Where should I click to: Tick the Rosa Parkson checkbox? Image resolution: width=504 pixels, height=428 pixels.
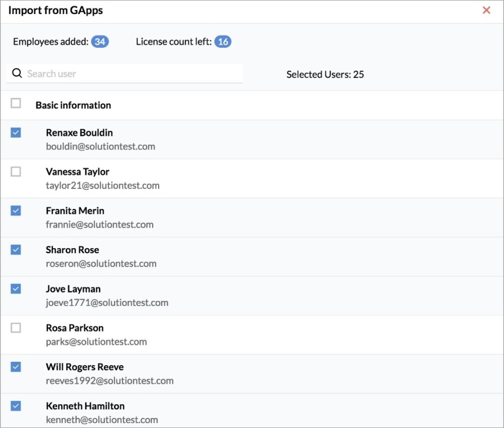point(16,328)
